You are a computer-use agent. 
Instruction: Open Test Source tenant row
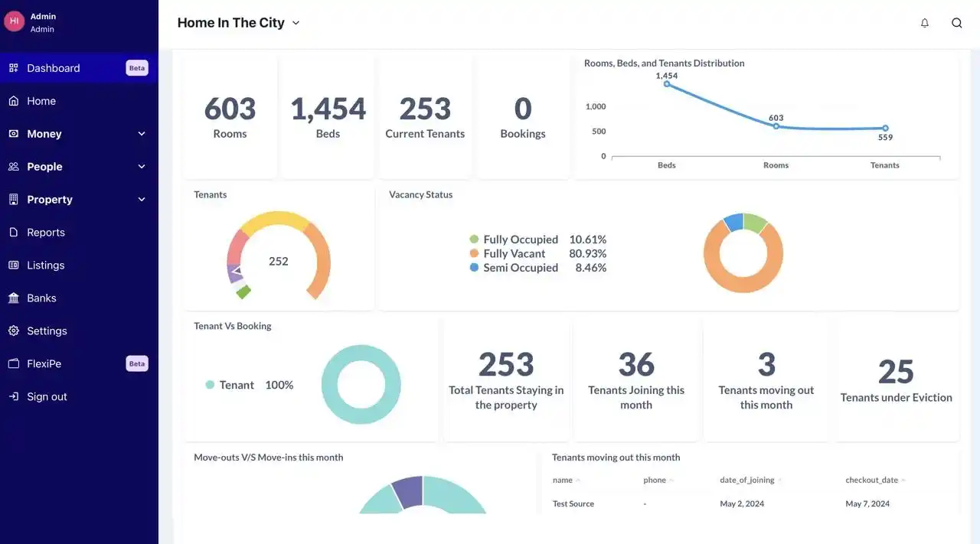tap(573, 504)
